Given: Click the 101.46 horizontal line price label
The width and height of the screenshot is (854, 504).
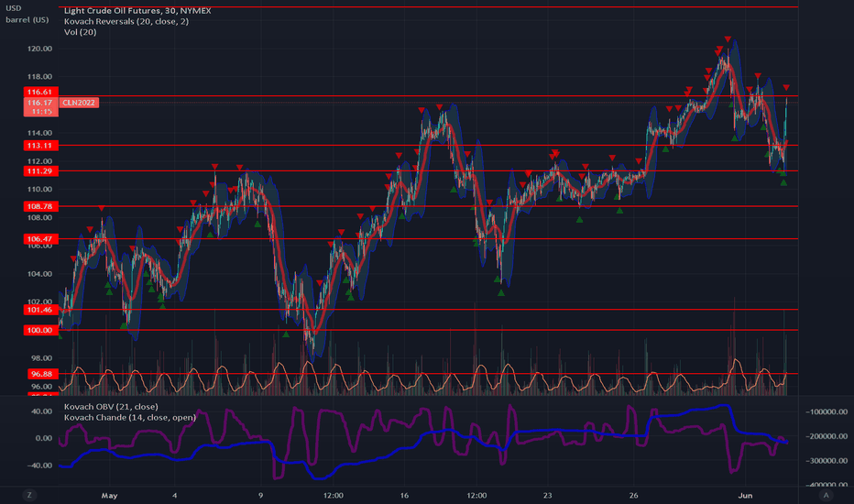Looking at the screenshot, I should [x=41, y=310].
